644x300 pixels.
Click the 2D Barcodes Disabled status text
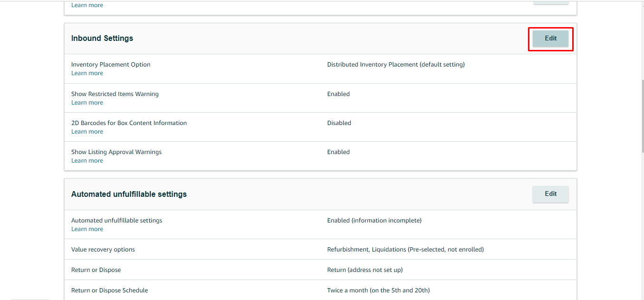[x=339, y=123]
